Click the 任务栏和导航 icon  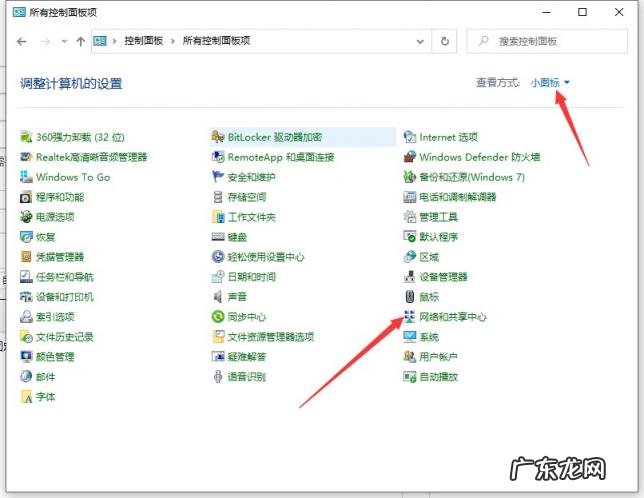coord(26,277)
